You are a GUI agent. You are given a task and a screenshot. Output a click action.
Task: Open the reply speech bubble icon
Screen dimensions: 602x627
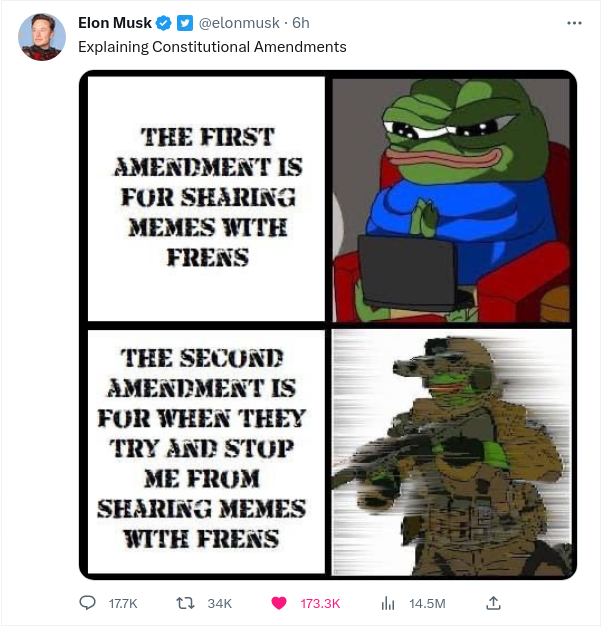tap(87, 603)
